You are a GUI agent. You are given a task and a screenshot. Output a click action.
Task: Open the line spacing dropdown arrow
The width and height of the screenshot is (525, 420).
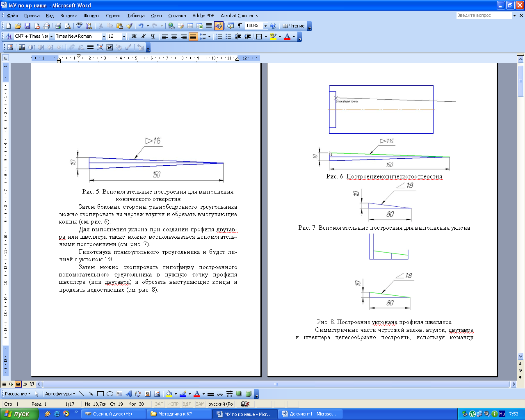(209, 37)
